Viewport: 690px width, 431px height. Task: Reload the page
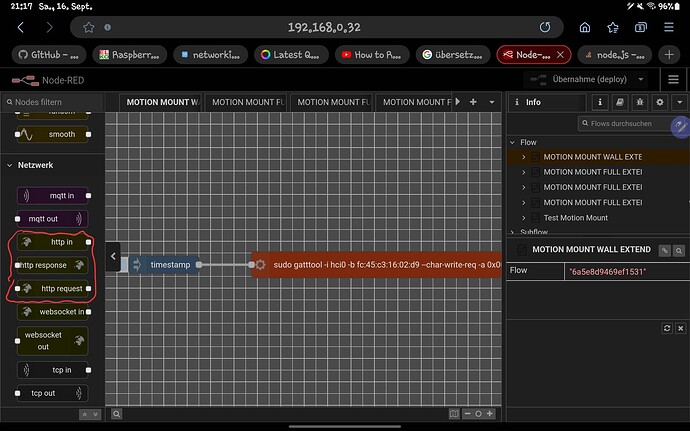pyautogui.click(x=545, y=27)
